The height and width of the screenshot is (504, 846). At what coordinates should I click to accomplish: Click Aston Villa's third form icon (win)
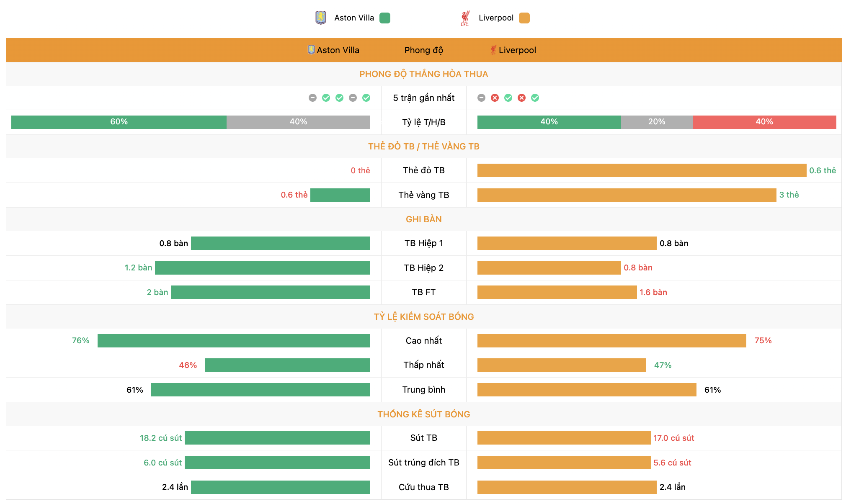coord(339,98)
